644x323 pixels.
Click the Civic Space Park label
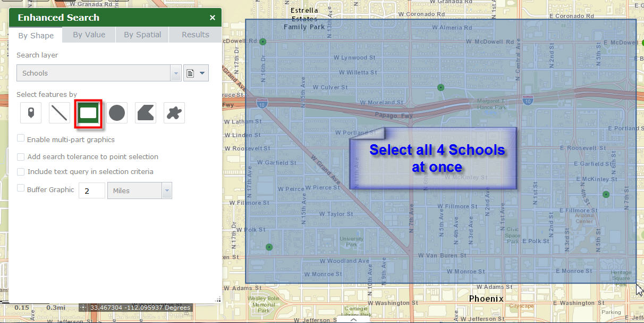click(x=513, y=235)
